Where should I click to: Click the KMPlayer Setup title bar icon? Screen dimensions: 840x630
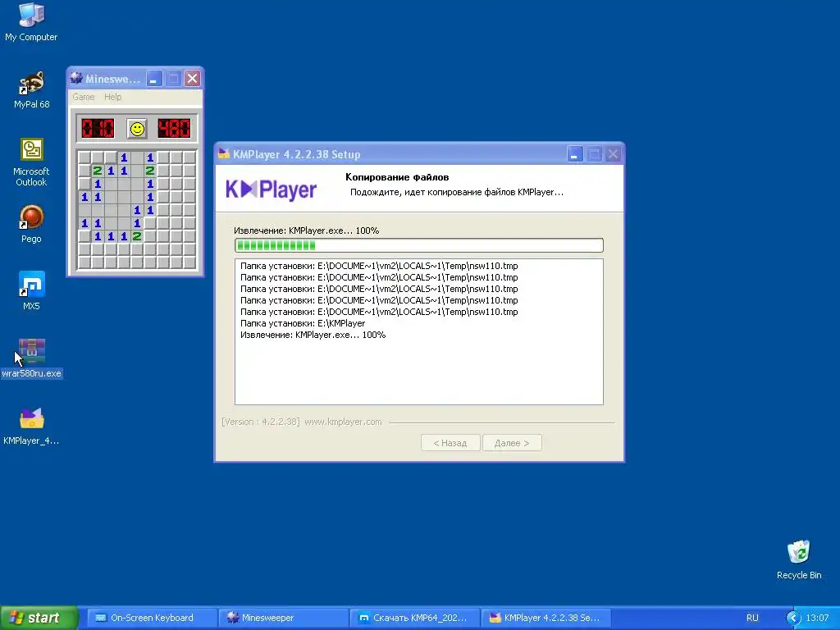[223, 153]
